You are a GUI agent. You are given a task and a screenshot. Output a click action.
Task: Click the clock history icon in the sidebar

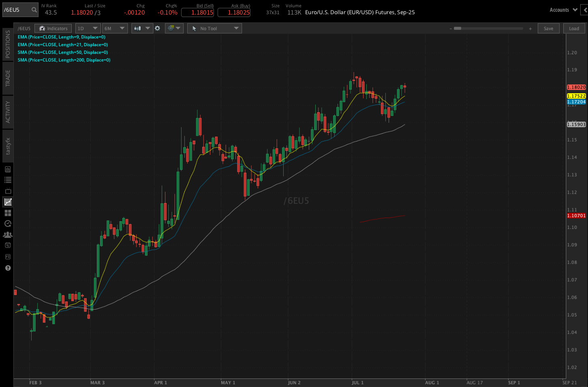pos(7,223)
